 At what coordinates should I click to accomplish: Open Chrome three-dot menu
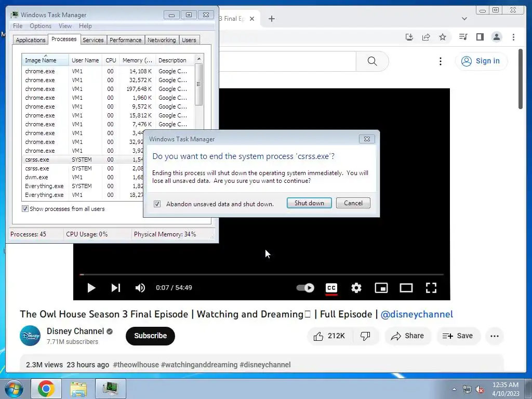[513, 37]
